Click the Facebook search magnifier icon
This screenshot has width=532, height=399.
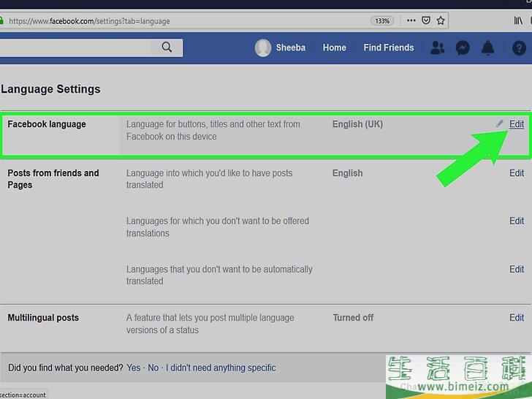(x=167, y=47)
